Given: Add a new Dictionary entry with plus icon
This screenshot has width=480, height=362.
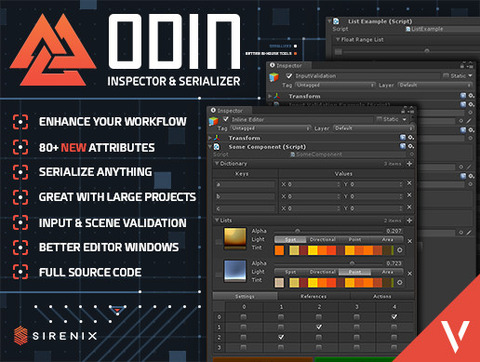Looking at the screenshot, I should click(x=409, y=164).
